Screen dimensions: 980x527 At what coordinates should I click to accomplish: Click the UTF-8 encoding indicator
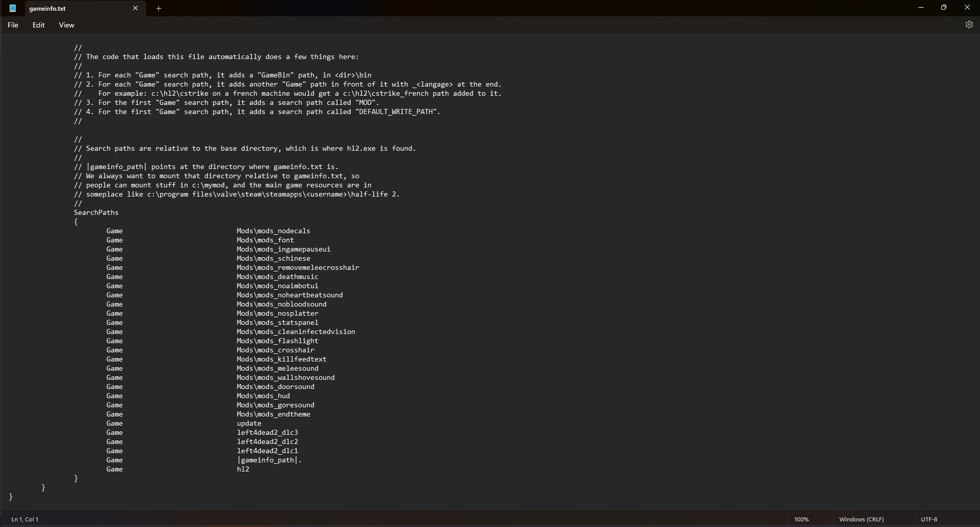click(x=929, y=519)
